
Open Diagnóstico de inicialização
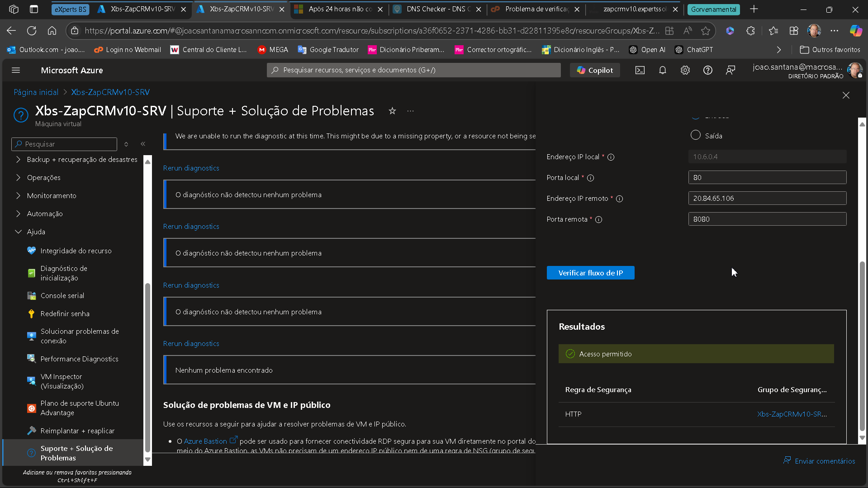(64, 273)
